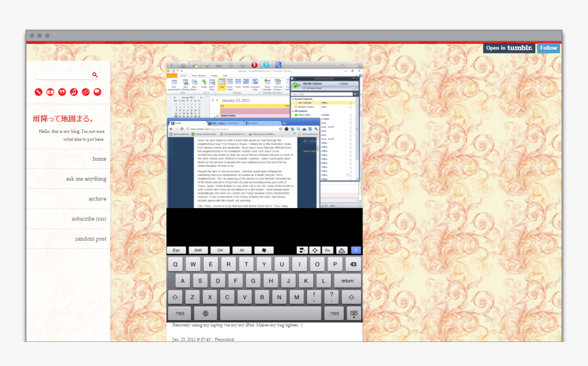Viewport: 588px width, 366px height.
Task: Select first Chrome tab with Tumblr
Action: (187, 122)
